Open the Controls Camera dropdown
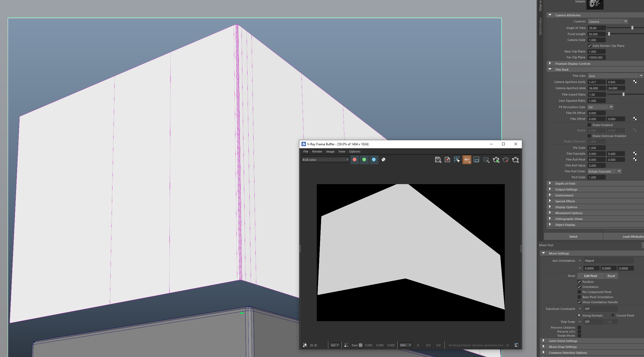 (x=608, y=21)
